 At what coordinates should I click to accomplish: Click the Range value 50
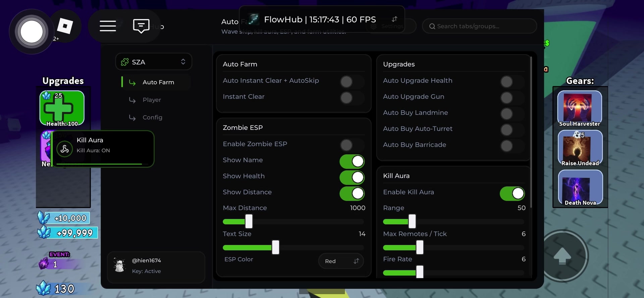click(522, 208)
